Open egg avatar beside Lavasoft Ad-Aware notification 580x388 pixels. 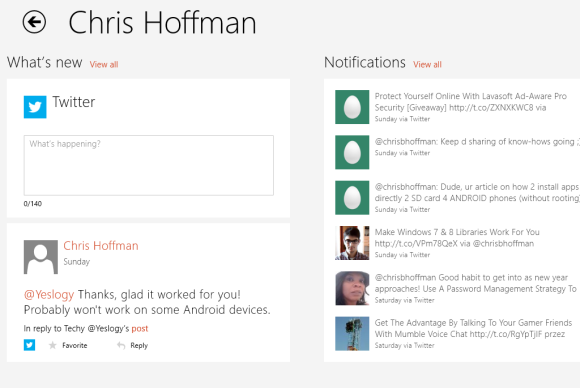(x=352, y=107)
